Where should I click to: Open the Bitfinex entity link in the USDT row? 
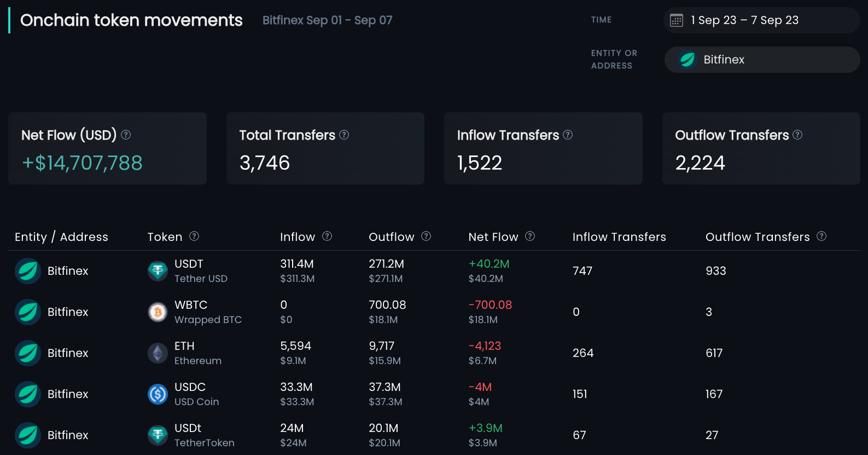click(68, 271)
